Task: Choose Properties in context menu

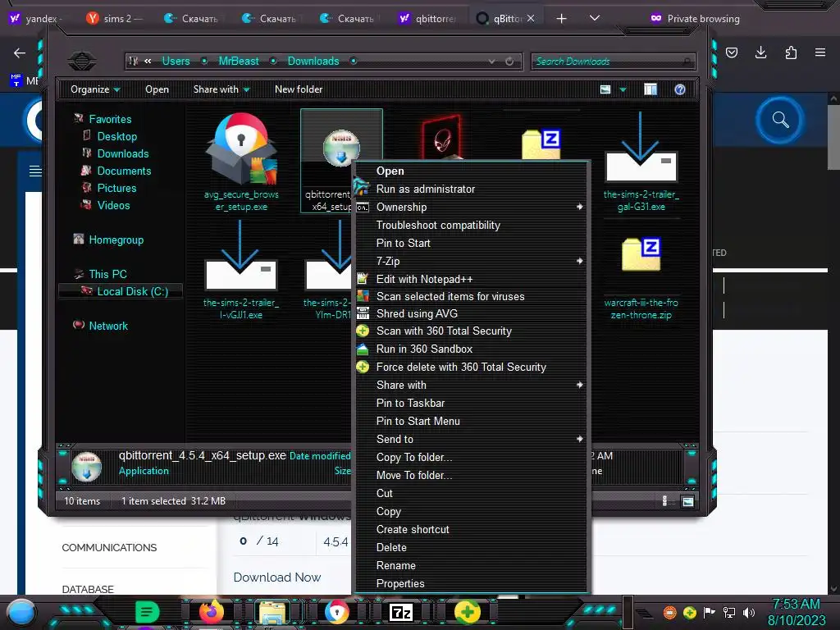Action: (472, 583)
